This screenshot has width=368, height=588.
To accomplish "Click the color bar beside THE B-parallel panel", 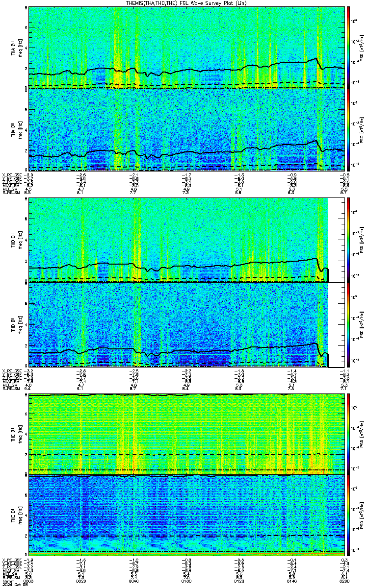I will click(348, 515).
